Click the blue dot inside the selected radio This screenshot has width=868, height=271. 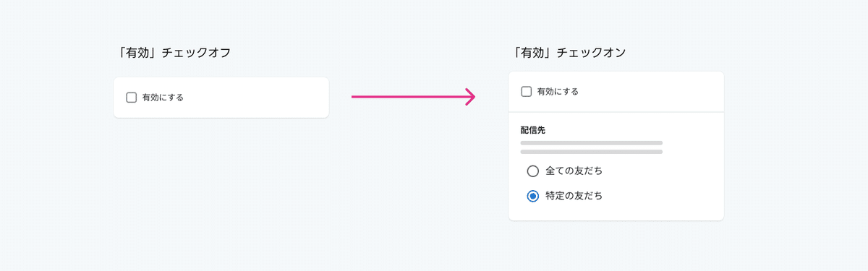click(x=533, y=196)
